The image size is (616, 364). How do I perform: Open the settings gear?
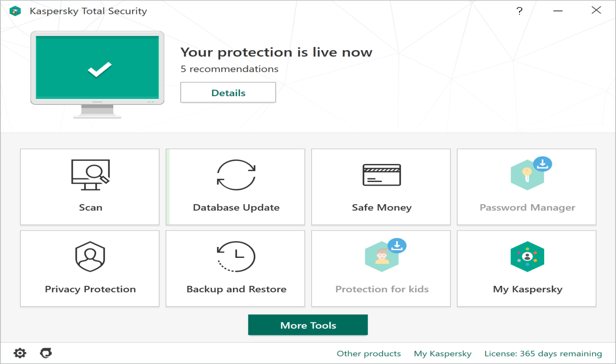(20, 353)
